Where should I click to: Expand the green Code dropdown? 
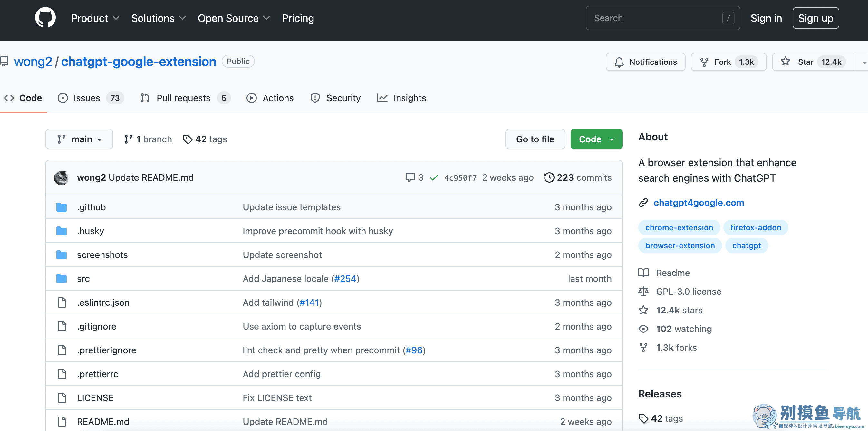pyautogui.click(x=596, y=139)
